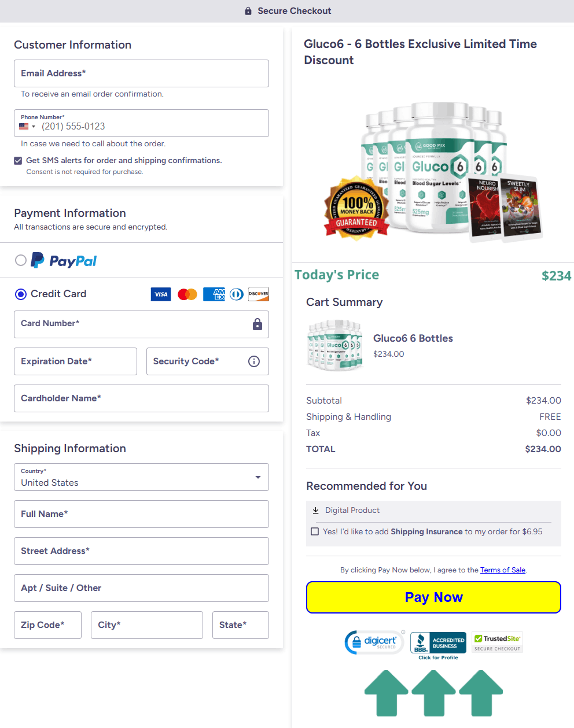
Task: Click the BBB Accredited Business badge
Action: [438, 644]
